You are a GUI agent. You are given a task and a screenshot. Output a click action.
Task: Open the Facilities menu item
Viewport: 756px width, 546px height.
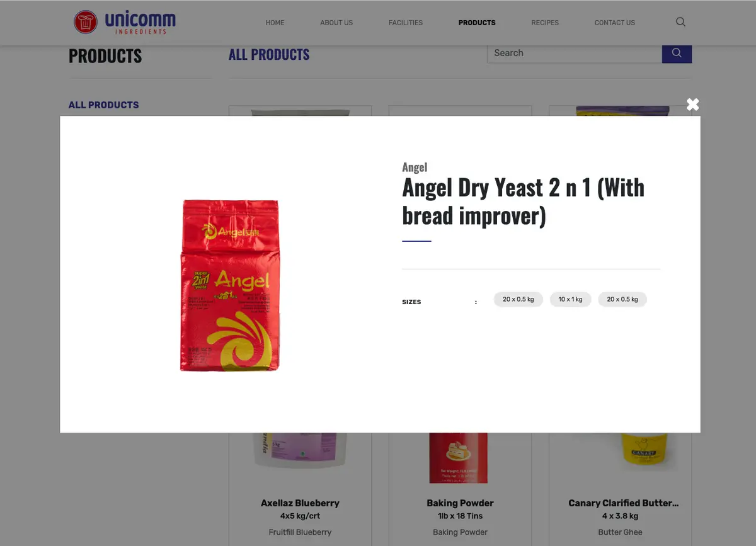[x=406, y=23]
